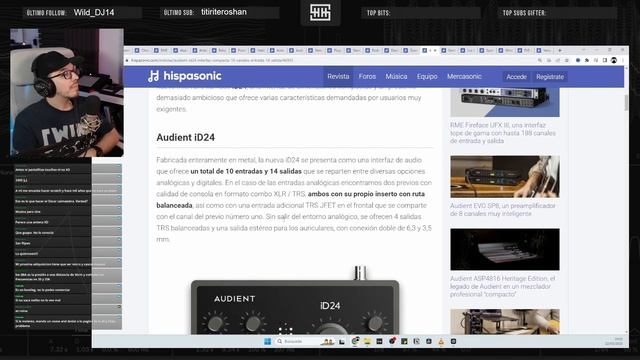The image size is (640, 360).
Task: Click the red round taskbar app icon
Action: pyautogui.click(x=392, y=341)
